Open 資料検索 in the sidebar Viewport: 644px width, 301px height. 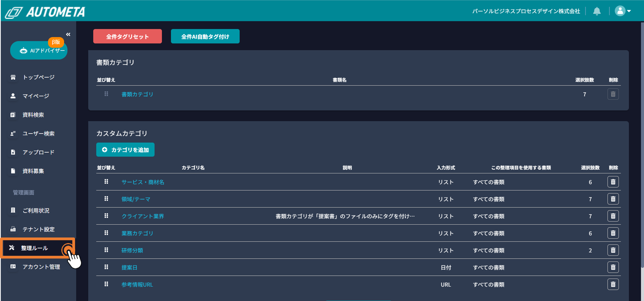33,115
